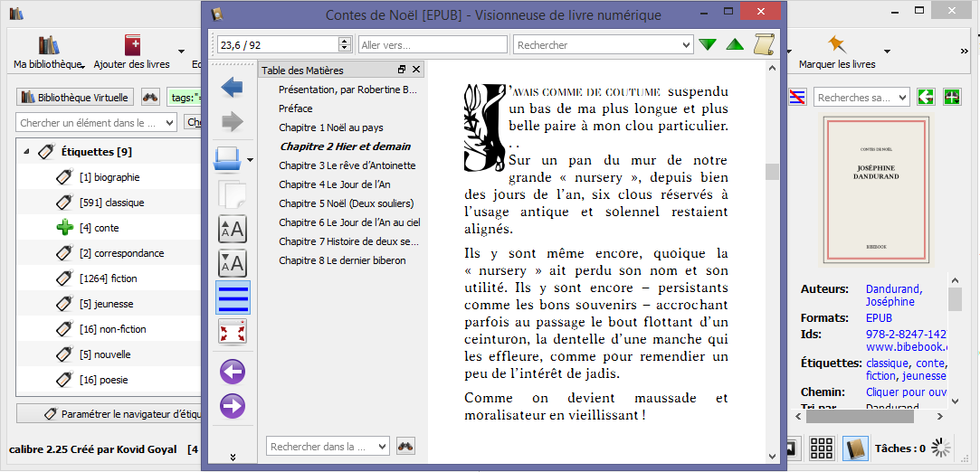Click the Print icon in the viewer sidebar
The width and height of the screenshot is (980, 472).
tap(227, 160)
